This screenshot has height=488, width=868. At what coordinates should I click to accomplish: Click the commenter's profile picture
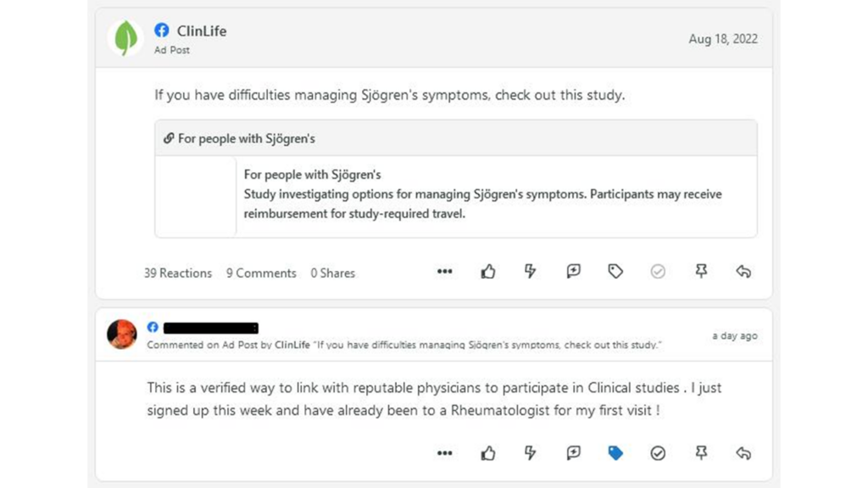122,334
